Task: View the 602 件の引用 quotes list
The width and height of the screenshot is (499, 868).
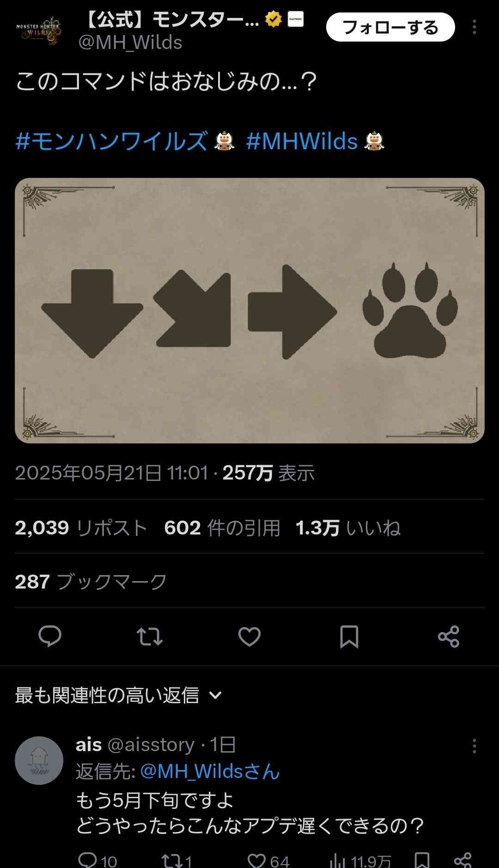Action: point(222,528)
